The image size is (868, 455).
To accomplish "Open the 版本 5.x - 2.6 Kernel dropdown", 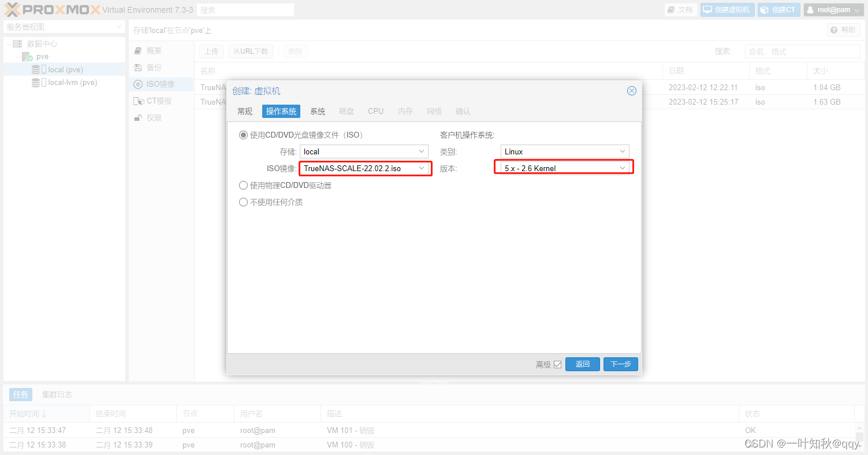I will (565, 168).
